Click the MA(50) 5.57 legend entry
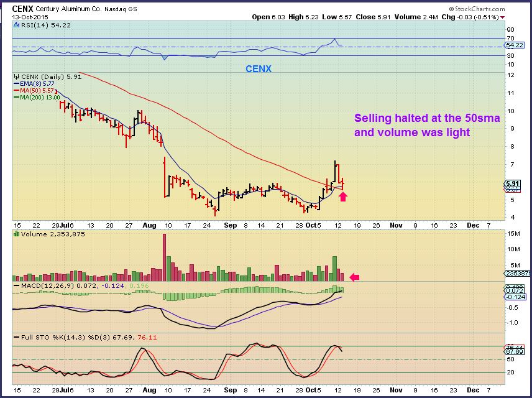 [x=34, y=91]
